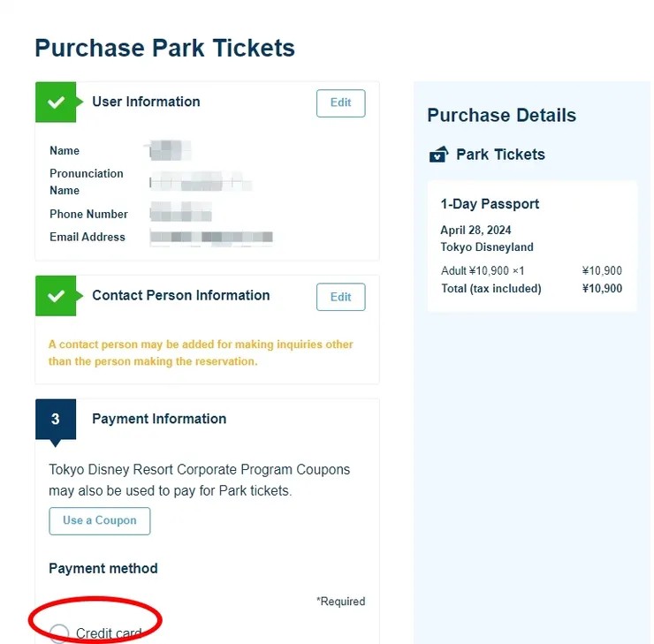The height and width of the screenshot is (644, 654).
Task: Select the Credit card radio button
Action: coord(59,633)
